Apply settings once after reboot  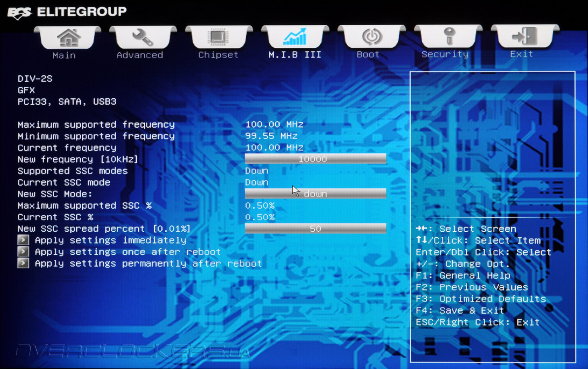[128, 252]
